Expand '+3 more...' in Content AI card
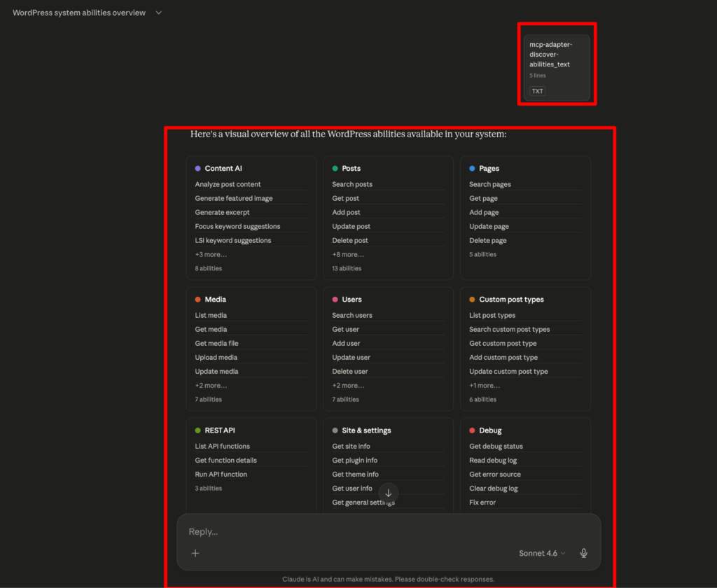 pyautogui.click(x=211, y=254)
